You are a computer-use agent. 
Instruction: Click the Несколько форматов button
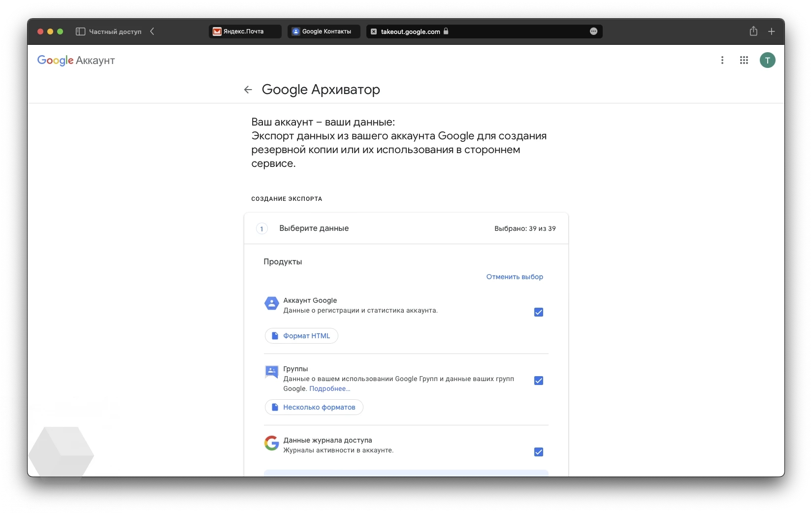314,407
